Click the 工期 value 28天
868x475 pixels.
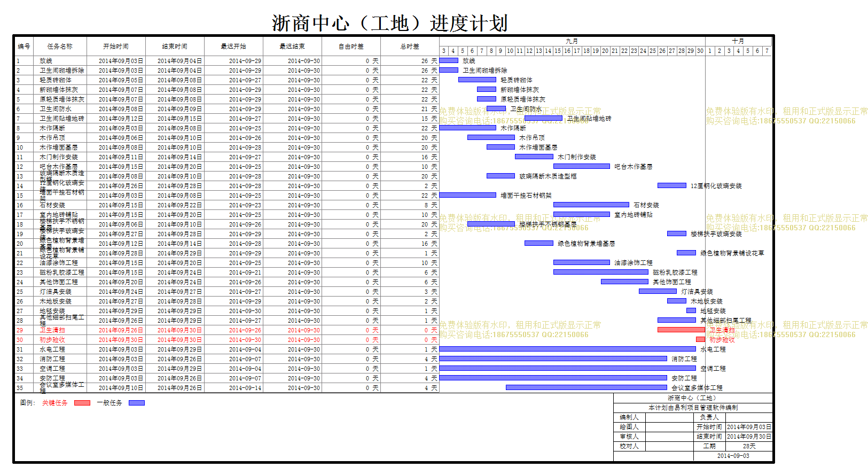click(x=749, y=446)
